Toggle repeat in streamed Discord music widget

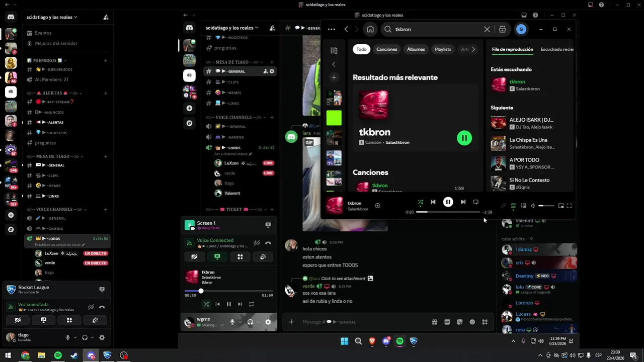251,304
